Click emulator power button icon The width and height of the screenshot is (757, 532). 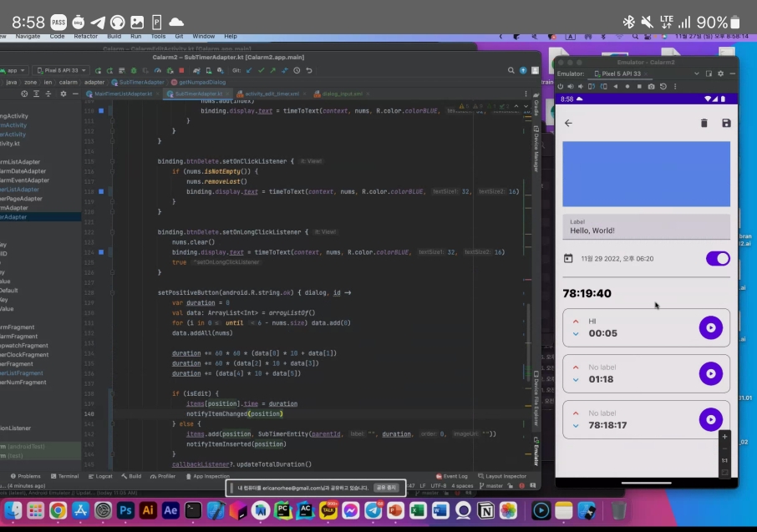click(x=561, y=86)
